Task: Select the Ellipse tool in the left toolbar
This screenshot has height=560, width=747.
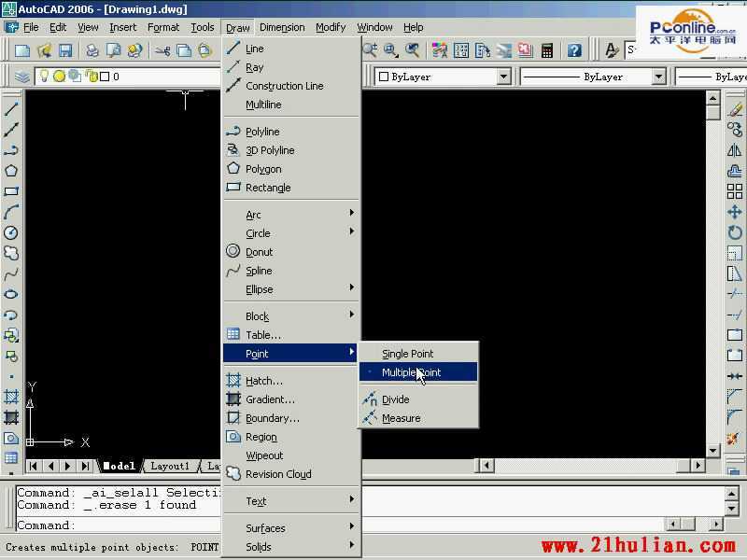Action: [x=11, y=294]
